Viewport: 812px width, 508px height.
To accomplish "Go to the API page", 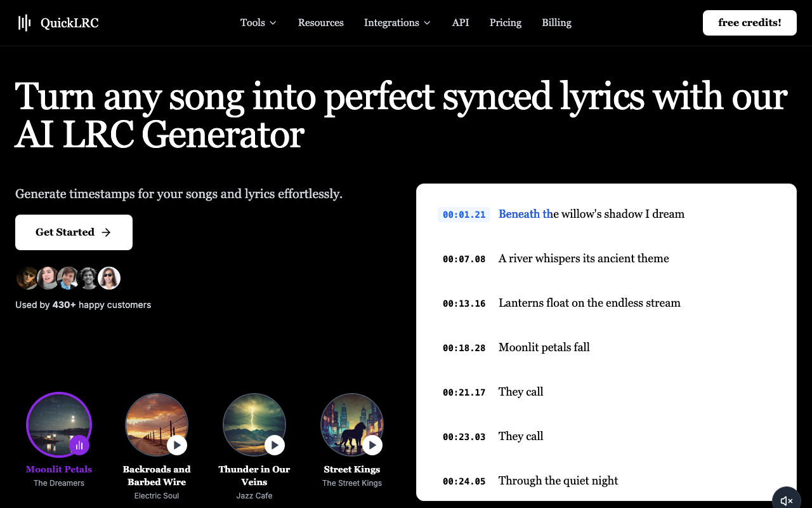I will [461, 23].
